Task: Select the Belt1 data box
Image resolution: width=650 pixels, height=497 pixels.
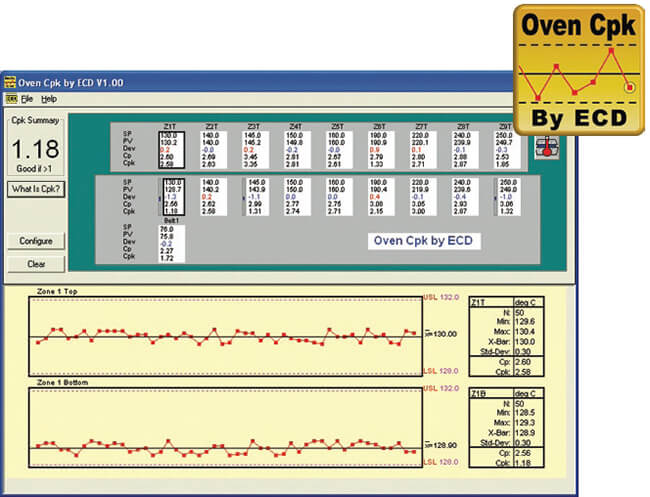Action: [x=172, y=244]
